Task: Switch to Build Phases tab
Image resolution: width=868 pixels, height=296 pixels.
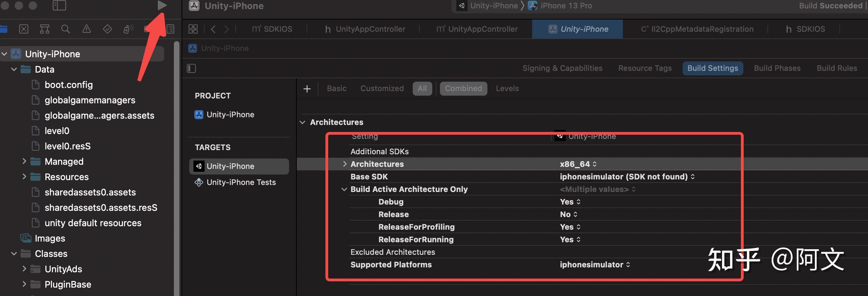Action: click(777, 68)
